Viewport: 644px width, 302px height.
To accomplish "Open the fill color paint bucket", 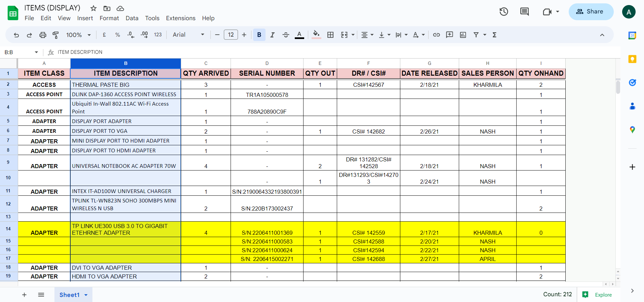I will click(316, 35).
